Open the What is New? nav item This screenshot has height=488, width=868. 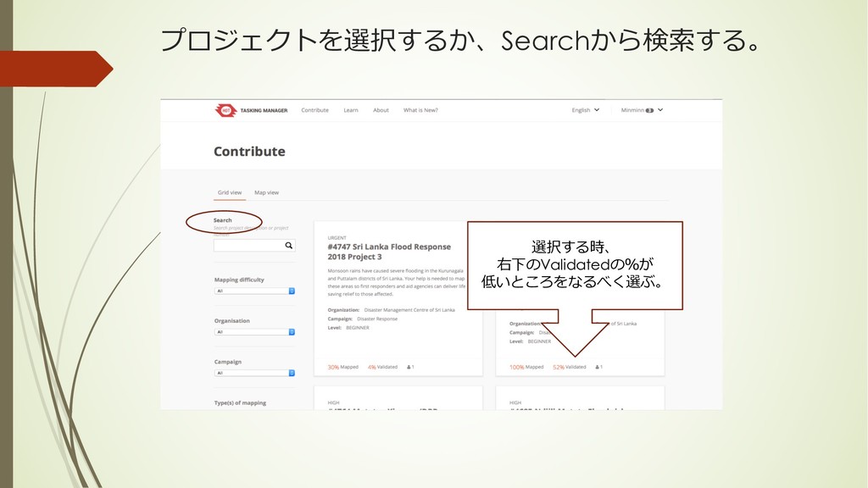pos(420,110)
